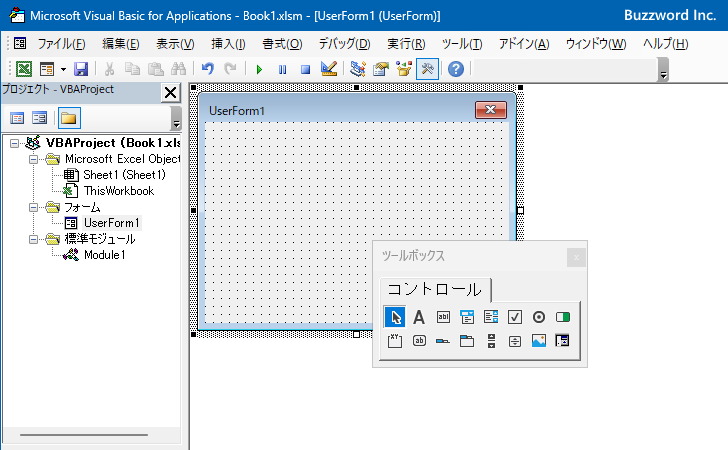Click the red close button on UserForm1

(x=491, y=110)
